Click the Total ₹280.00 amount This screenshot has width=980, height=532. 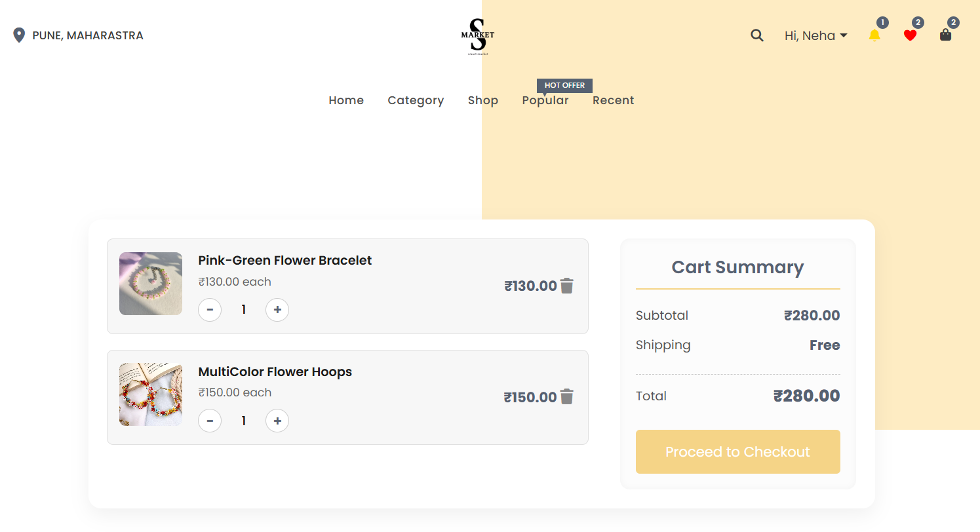click(x=807, y=396)
